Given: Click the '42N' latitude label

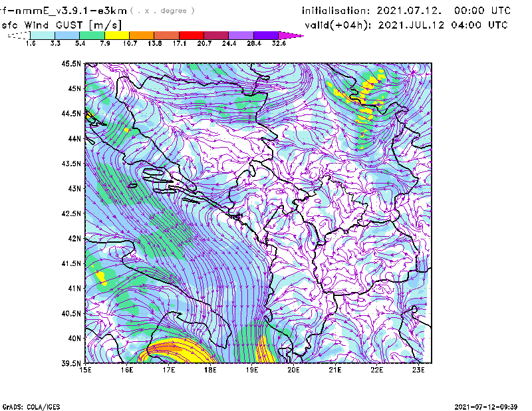Looking at the screenshot, I should [x=74, y=239].
